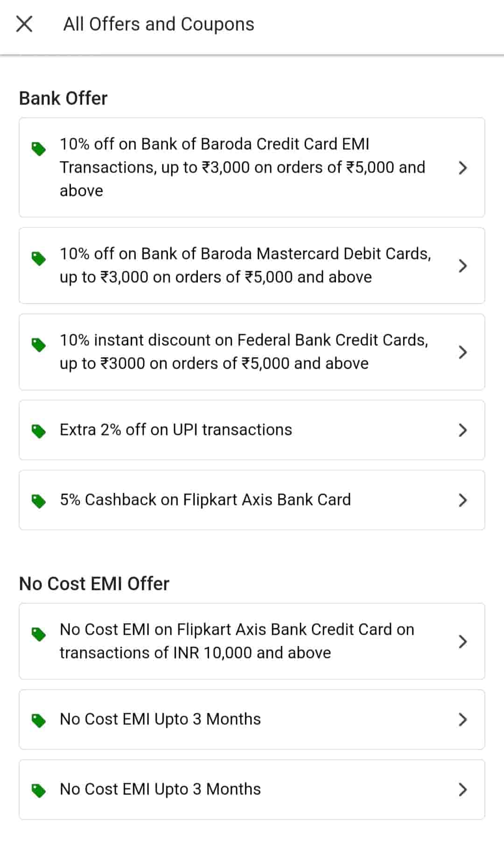
Task: Click tag icon beside 5% Cashback offer
Action: tap(39, 501)
